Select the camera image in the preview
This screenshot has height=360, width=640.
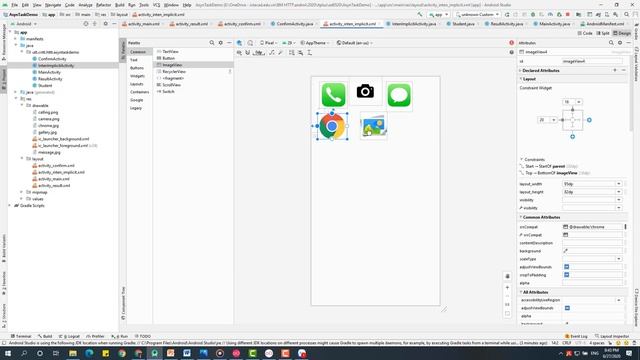pos(365,91)
